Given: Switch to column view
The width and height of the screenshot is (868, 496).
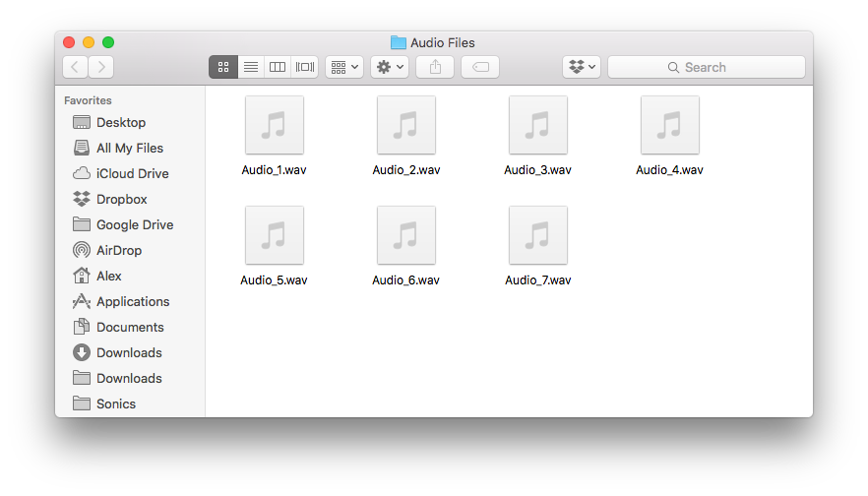Looking at the screenshot, I should (278, 67).
